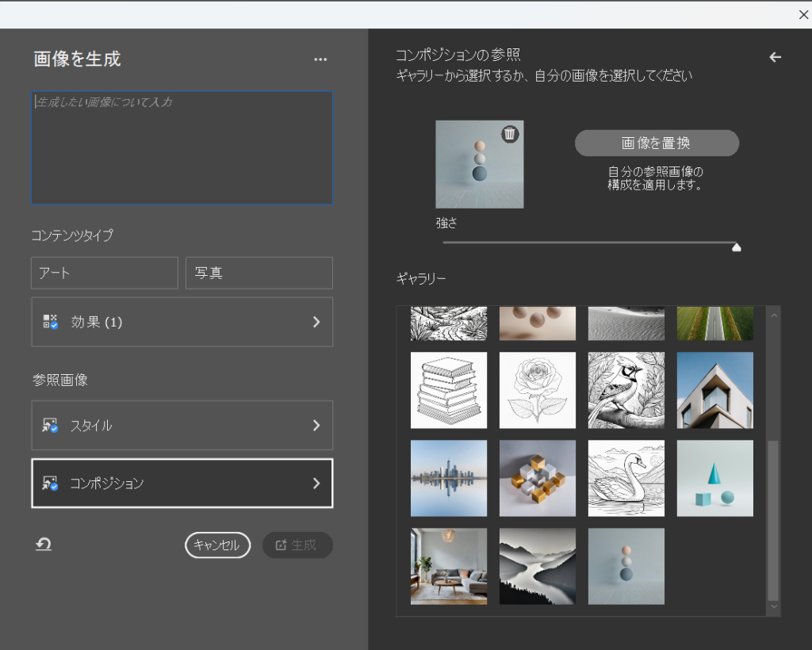The width and height of the screenshot is (812, 650).
Task: Click the reset circular arrow icon
Action: pyautogui.click(x=44, y=545)
